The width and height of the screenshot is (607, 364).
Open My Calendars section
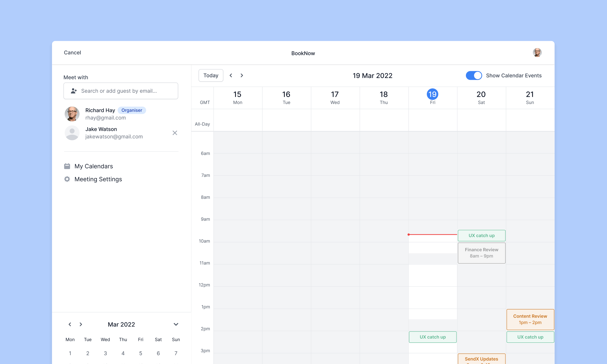93,166
